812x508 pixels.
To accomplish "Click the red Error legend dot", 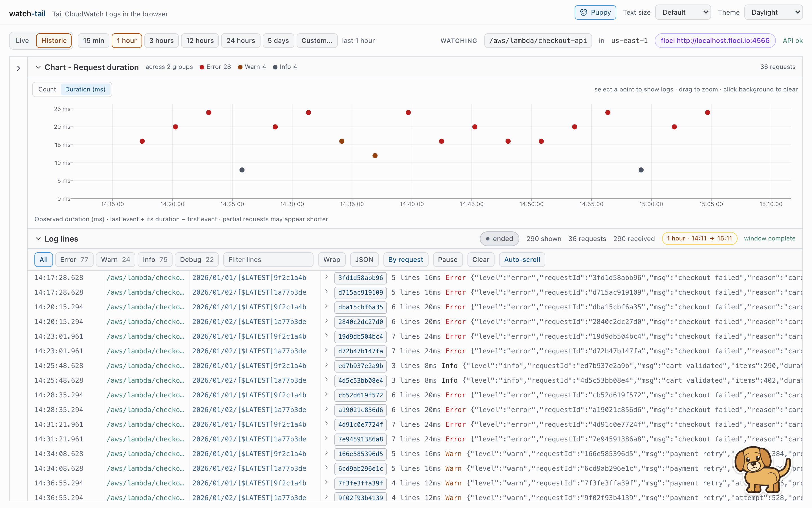I will point(202,67).
